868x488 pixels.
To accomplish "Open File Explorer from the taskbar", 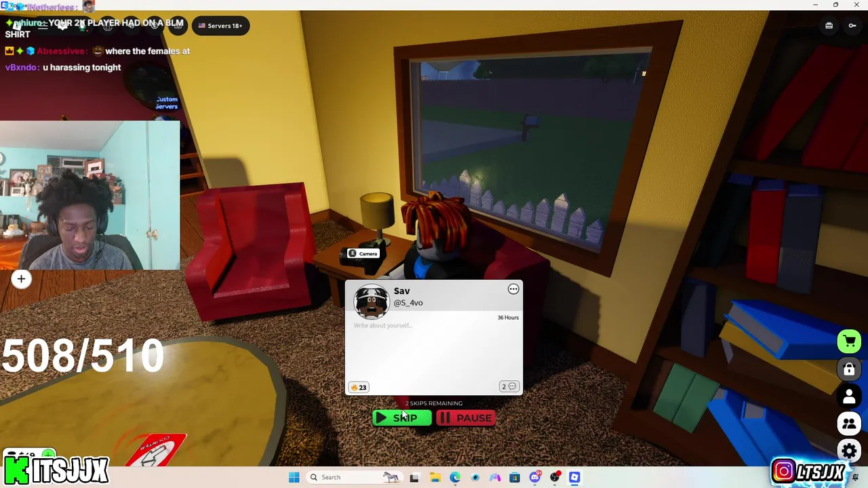I will pos(435,477).
